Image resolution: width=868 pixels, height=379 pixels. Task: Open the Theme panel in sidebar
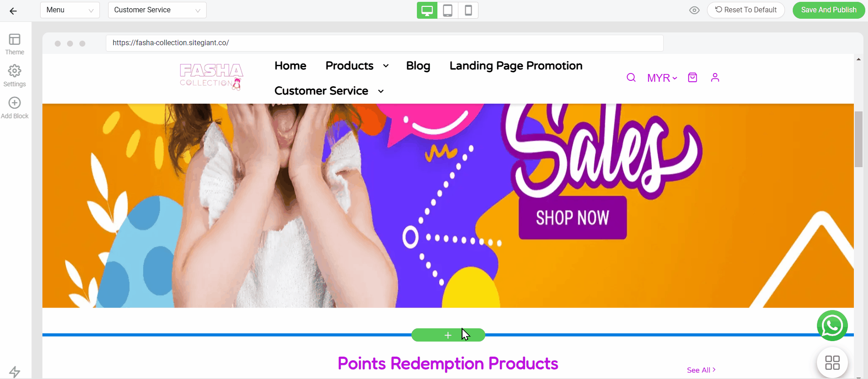point(15,44)
